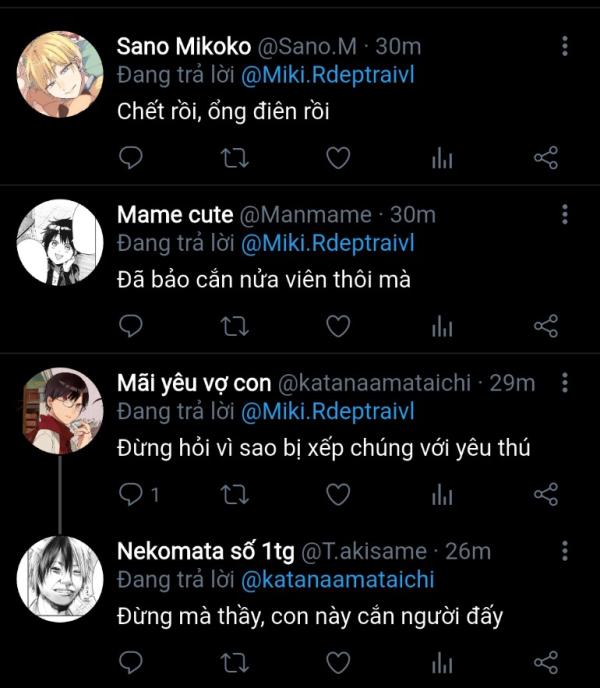Retweet Sano Mikoko's tweet

point(235,157)
